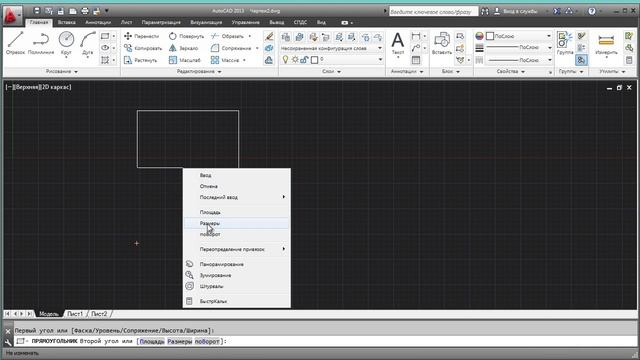640x360 pixels.
Task: Click the Масштаб scale tool
Action: click(185, 60)
